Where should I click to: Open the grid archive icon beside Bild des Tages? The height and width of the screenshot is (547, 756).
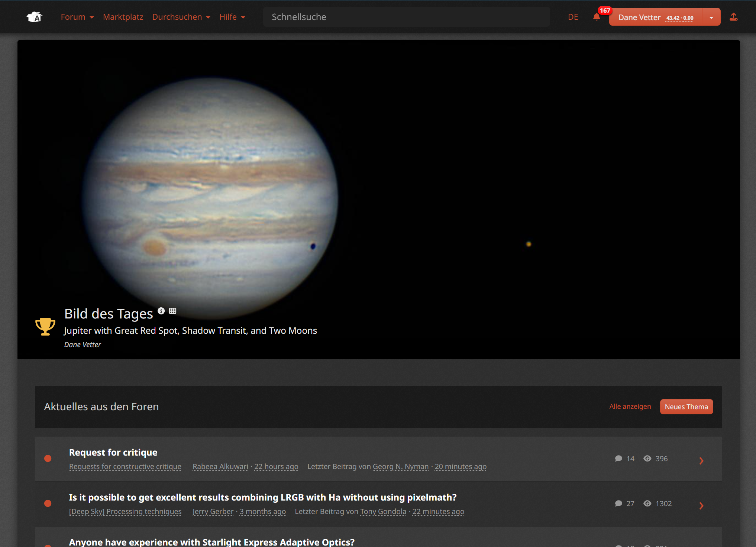tap(173, 311)
